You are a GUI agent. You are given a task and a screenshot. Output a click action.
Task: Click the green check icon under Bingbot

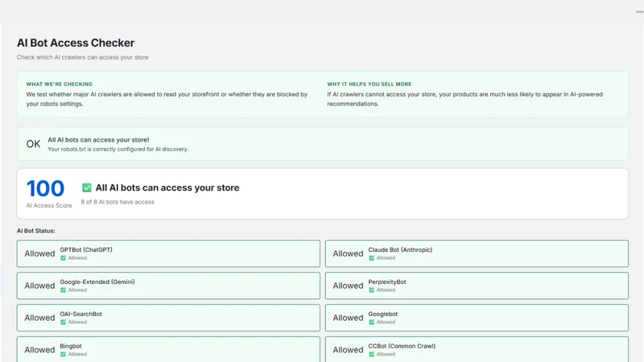(64, 354)
